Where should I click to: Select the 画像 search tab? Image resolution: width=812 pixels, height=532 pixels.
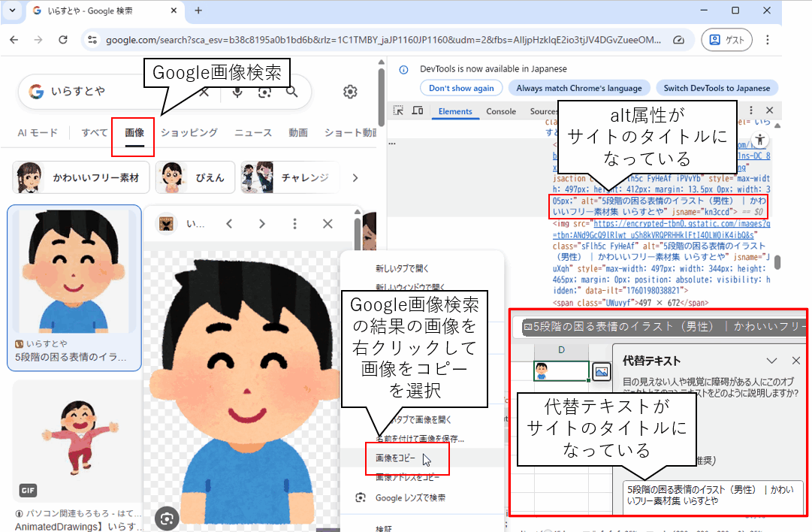point(134,132)
